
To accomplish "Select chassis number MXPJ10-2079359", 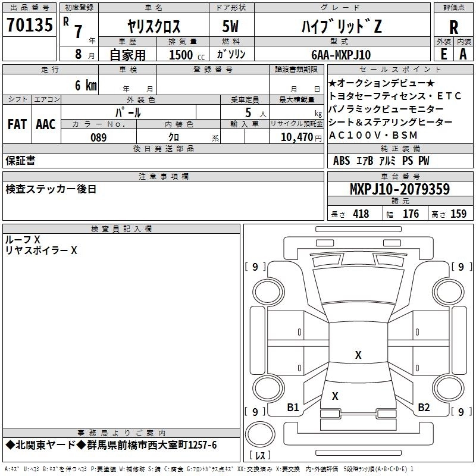I will (400, 189).
